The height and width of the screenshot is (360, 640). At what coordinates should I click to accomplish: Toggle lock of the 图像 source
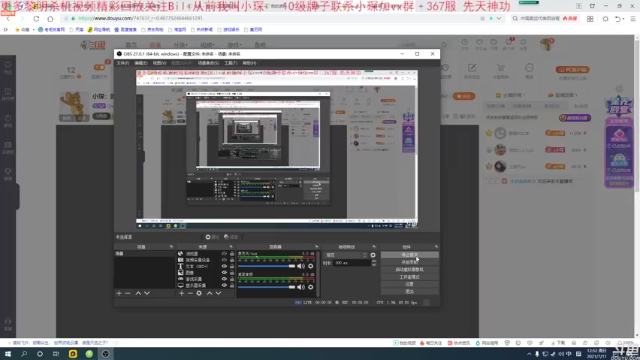point(232,272)
